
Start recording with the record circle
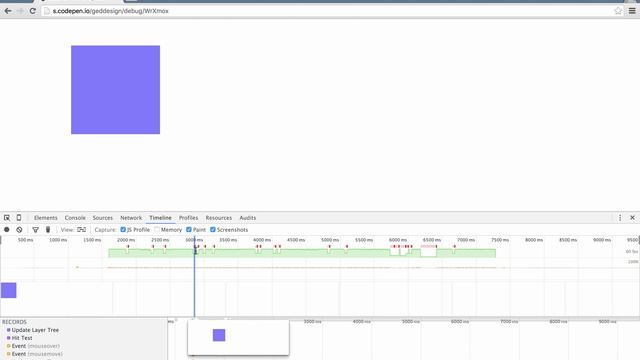tap(7, 230)
